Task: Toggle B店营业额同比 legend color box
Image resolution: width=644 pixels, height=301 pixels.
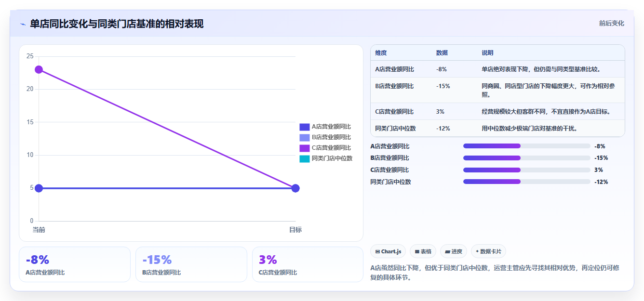Action: pos(304,137)
